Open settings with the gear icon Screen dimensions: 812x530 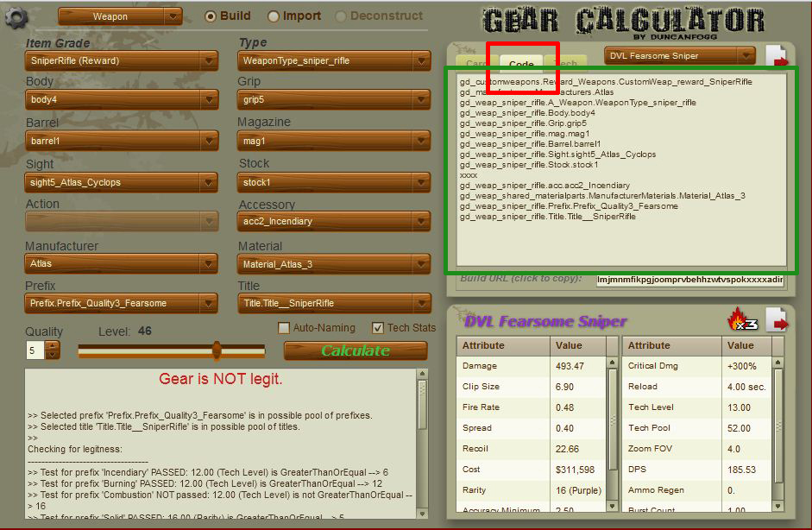pyautogui.click(x=16, y=17)
